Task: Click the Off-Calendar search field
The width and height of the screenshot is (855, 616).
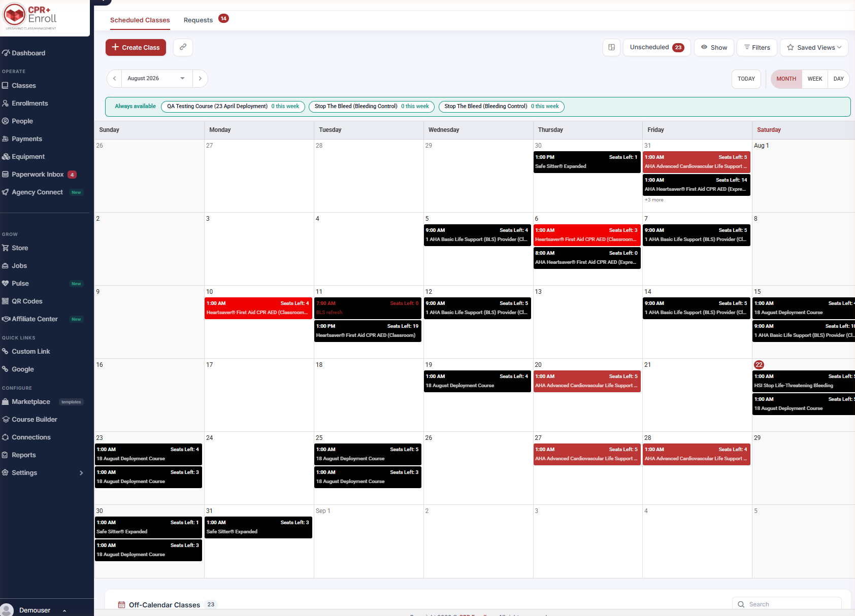Action: 787,604
